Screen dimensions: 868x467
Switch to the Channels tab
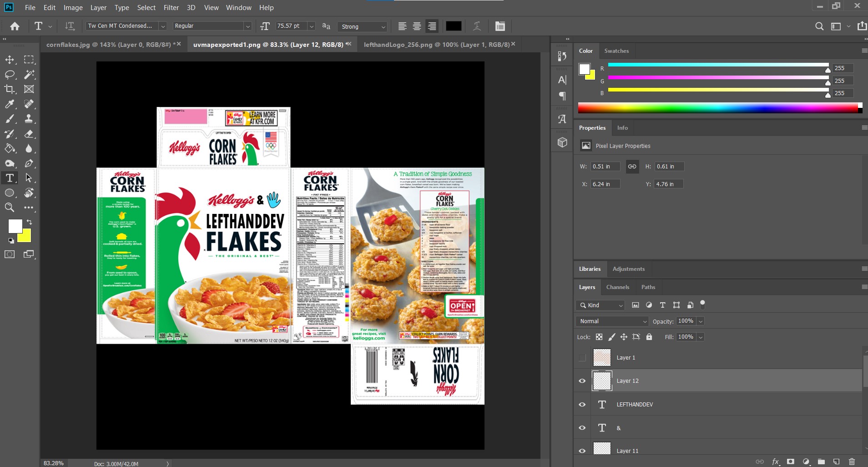pyautogui.click(x=618, y=287)
